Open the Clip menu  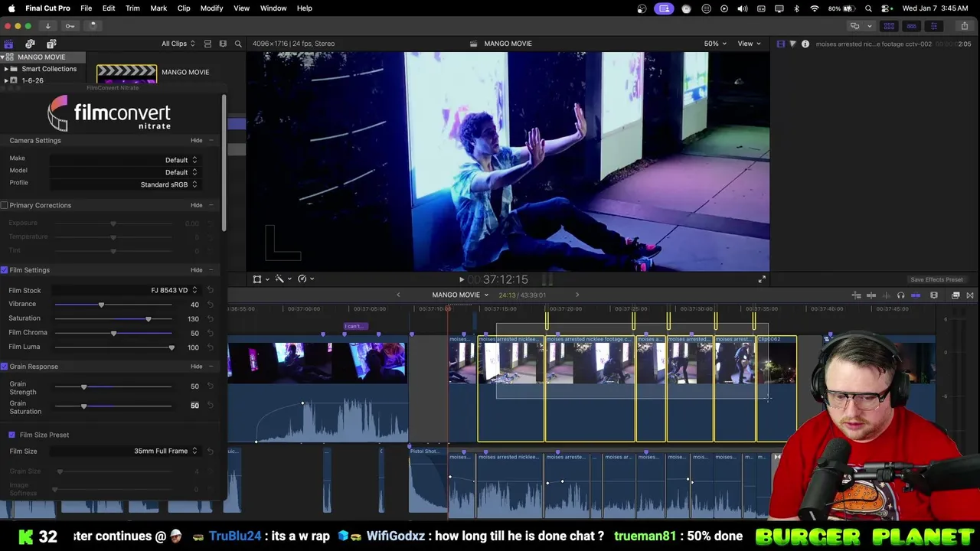pos(184,8)
